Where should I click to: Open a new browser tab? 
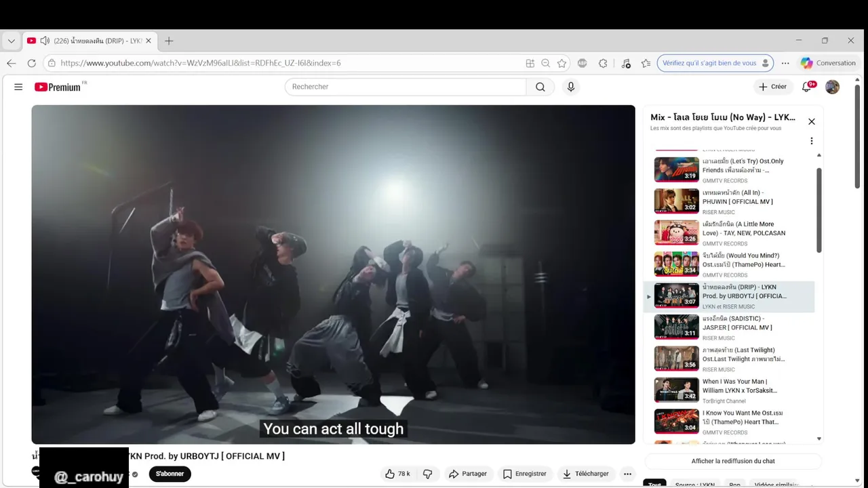coord(169,41)
